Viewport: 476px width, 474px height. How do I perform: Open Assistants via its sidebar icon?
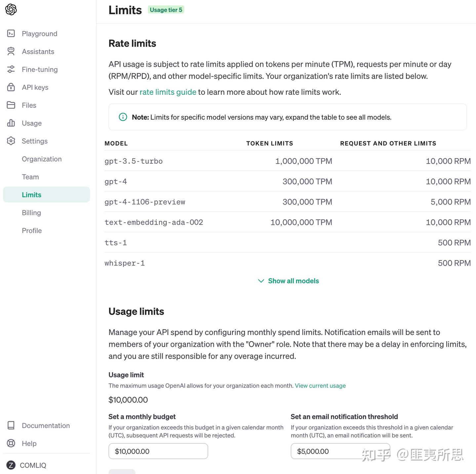point(11,51)
